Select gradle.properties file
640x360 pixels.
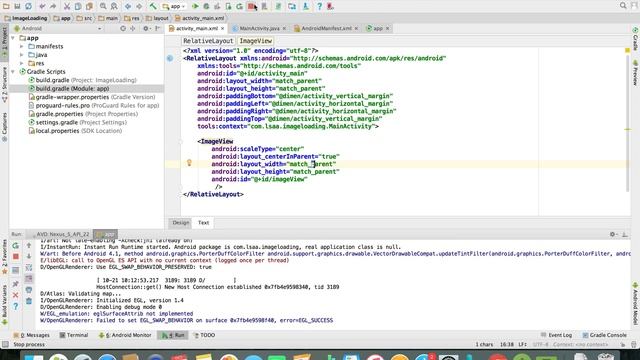point(83,114)
